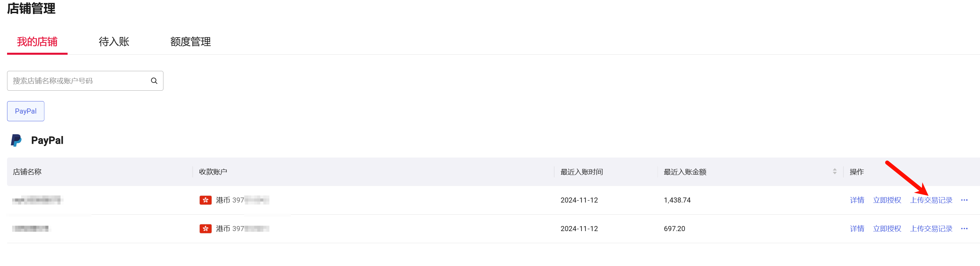This screenshot has height=266, width=980.
Task: Open more options for second store row
Action: click(x=964, y=229)
